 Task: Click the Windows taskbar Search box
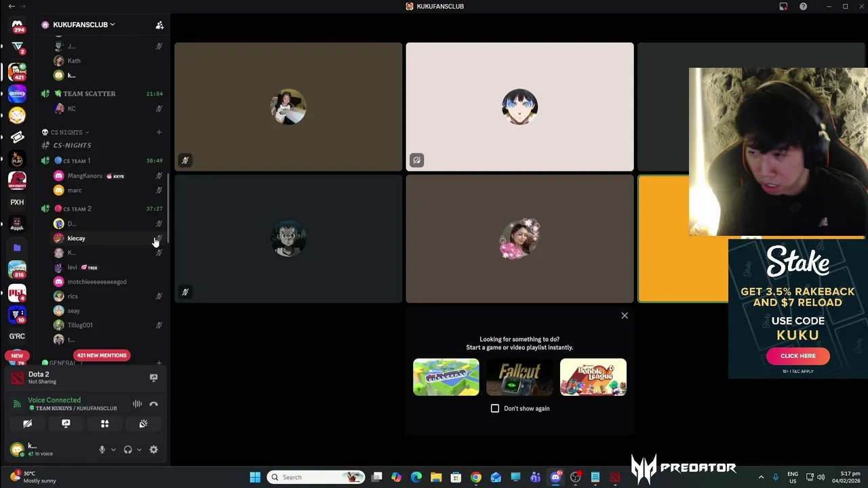coord(316,477)
